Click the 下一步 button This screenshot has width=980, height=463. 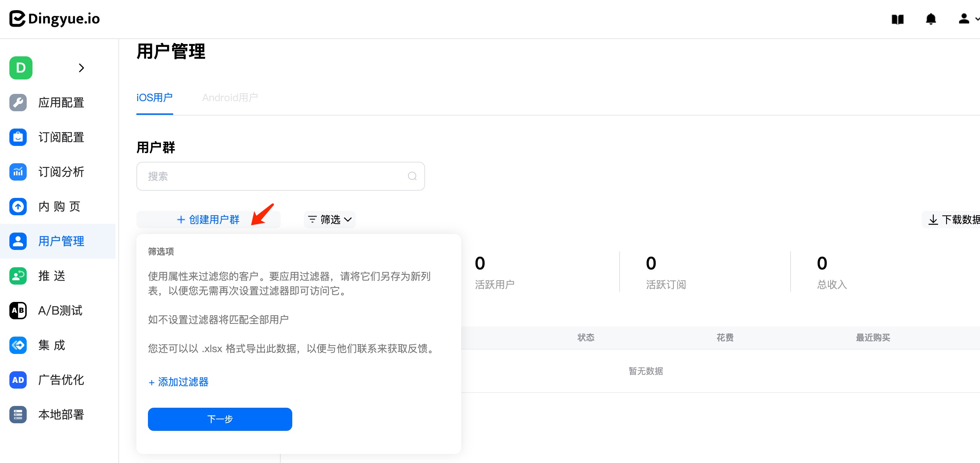[220, 419]
